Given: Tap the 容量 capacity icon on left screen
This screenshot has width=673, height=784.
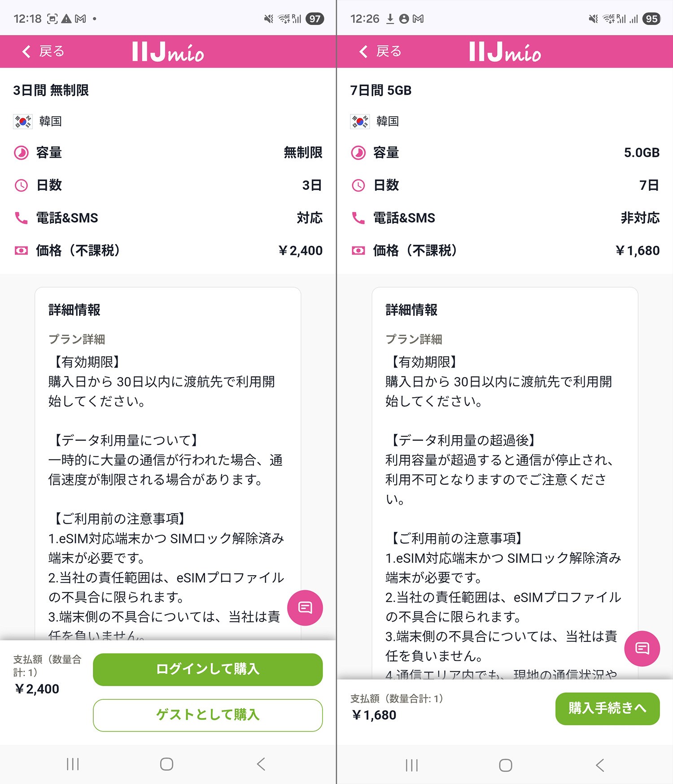Looking at the screenshot, I should (21, 153).
